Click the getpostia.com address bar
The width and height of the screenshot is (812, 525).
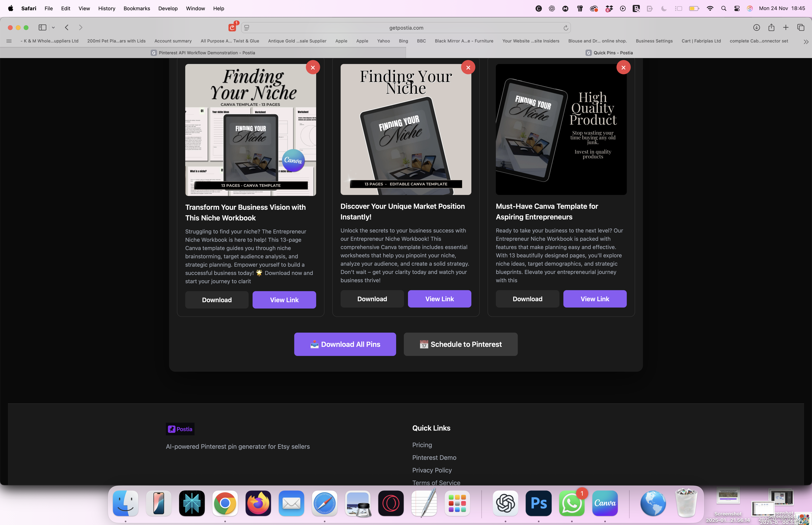pos(406,28)
